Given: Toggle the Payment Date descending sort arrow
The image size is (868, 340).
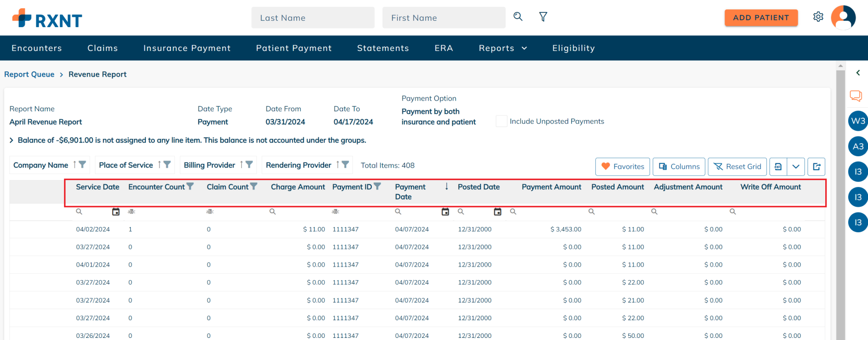Looking at the screenshot, I should click(447, 186).
